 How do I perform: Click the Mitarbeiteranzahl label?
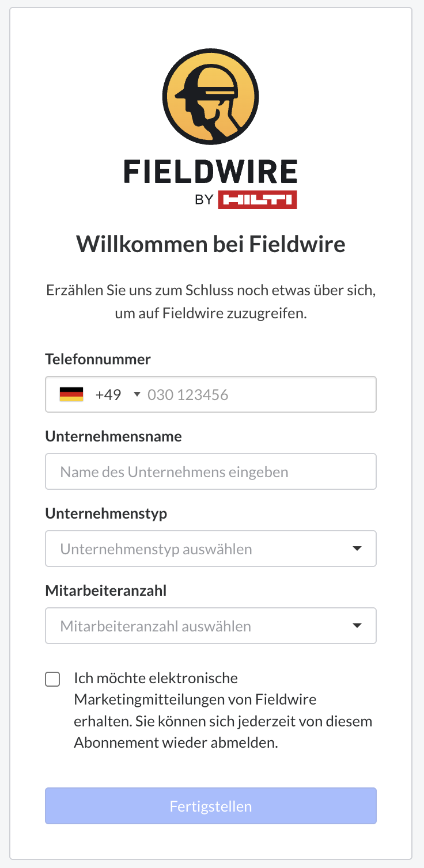[106, 590]
